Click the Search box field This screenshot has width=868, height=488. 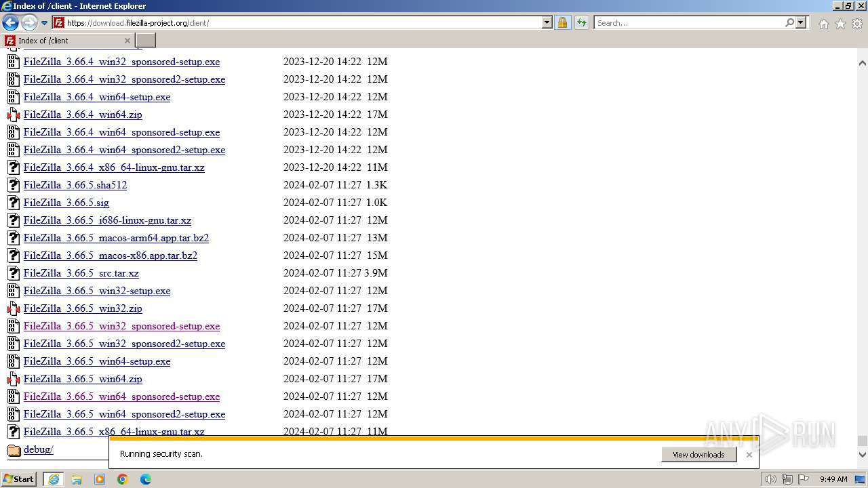click(x=689, y=22)
